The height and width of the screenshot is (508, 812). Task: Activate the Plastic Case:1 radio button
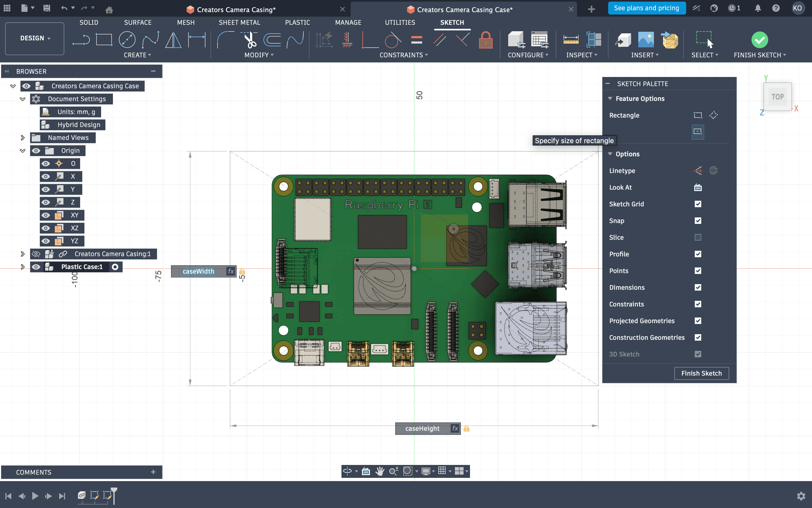coord(115,267)
